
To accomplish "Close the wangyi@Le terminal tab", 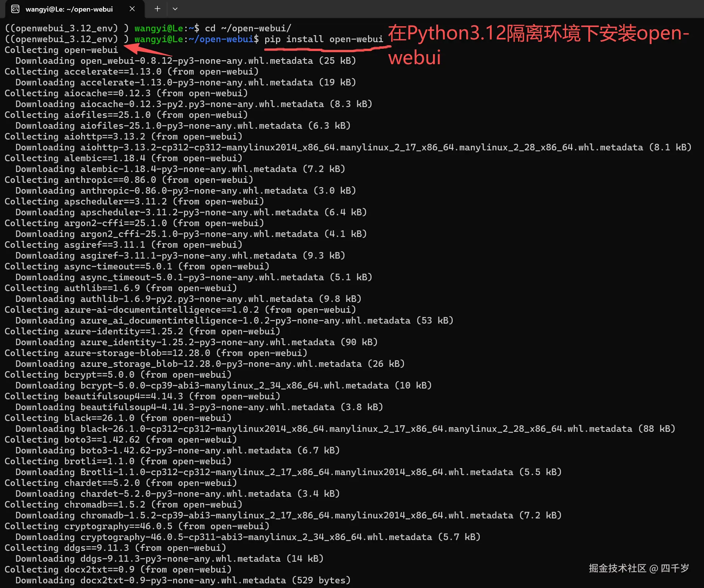I will click(132, 9).
